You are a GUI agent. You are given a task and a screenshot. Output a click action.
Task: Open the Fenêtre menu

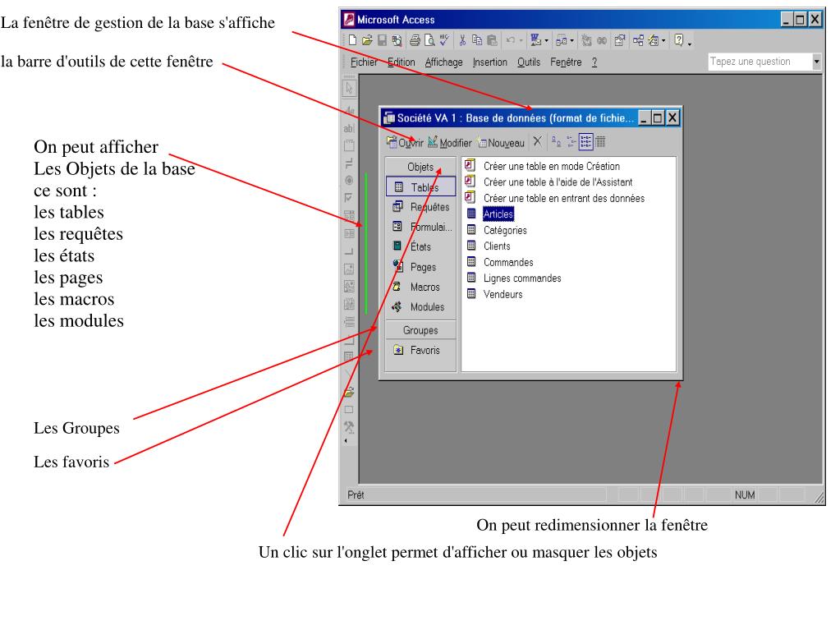566,62
